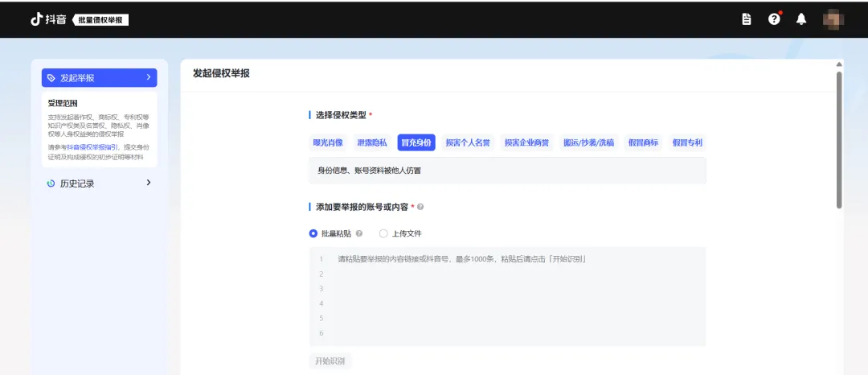
Task: Click the tag icon beside 发起举报
Action: point(51,78)
